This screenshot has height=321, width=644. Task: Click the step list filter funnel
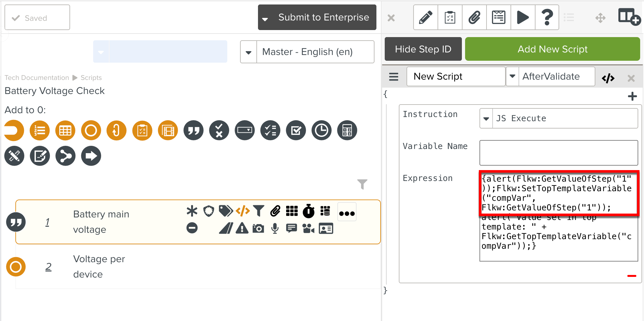tap(362, 184)
